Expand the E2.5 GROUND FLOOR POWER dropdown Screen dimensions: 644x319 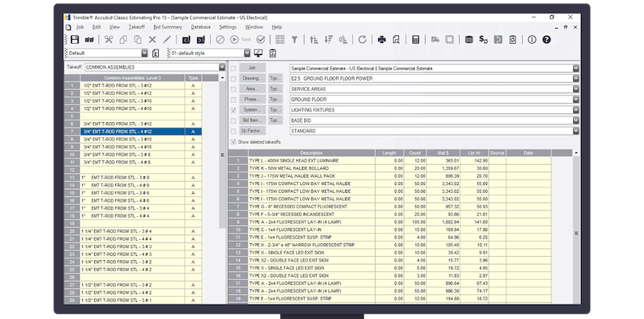[x=576, y=78]
